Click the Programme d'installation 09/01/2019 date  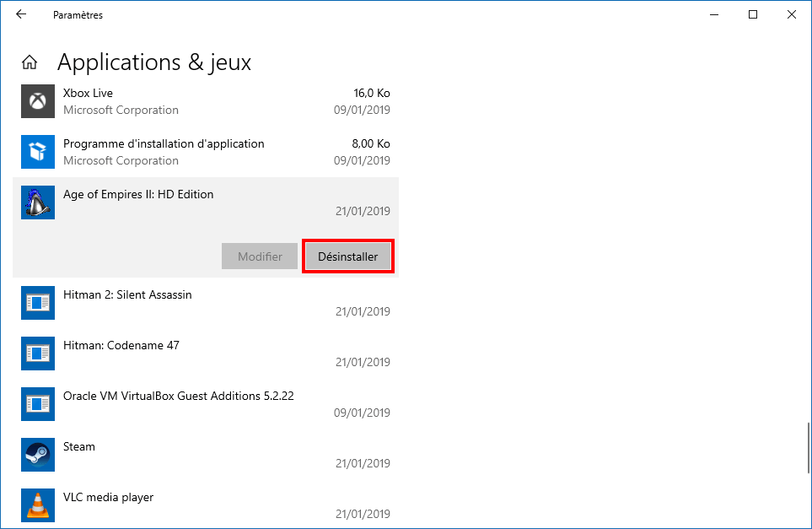click(362, 160)
